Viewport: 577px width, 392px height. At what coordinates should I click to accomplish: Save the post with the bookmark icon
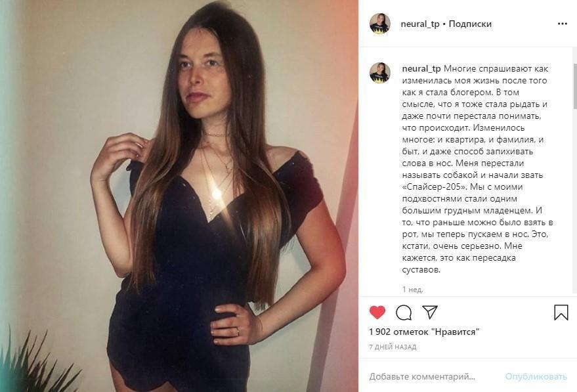coord(561,312)
